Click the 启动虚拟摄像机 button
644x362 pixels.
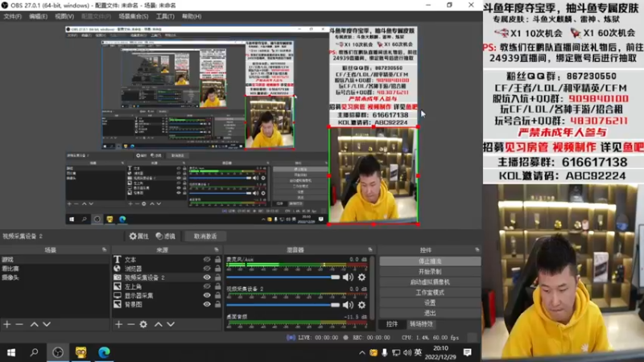(x=430, y=282)
